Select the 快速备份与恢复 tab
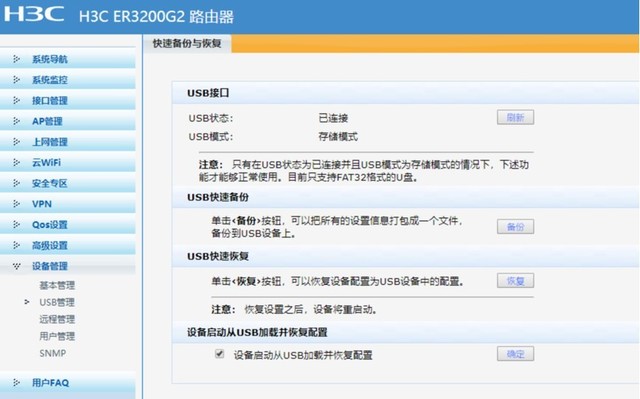Viewport: 640px width, 399px height. click(x=187, y=44)
